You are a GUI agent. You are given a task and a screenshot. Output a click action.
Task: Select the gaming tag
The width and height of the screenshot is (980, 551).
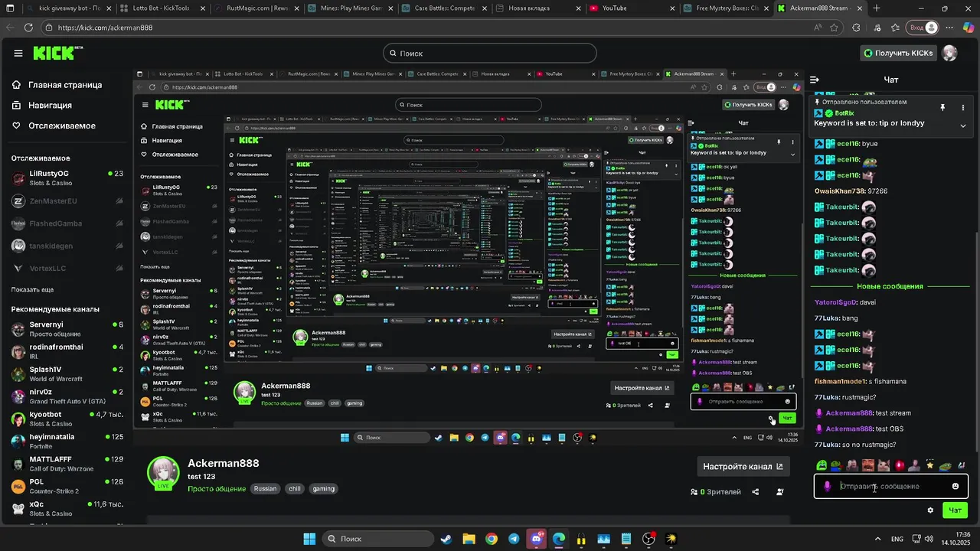pos(324,488)
